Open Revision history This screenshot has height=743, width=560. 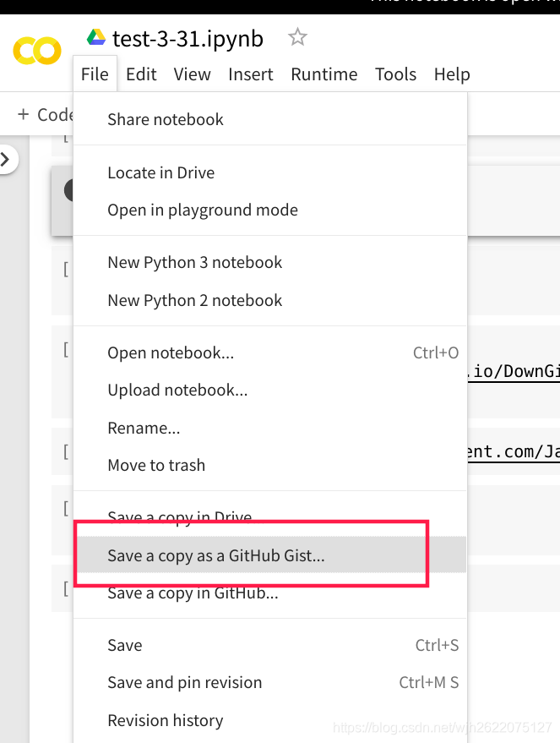coord(269,720)
